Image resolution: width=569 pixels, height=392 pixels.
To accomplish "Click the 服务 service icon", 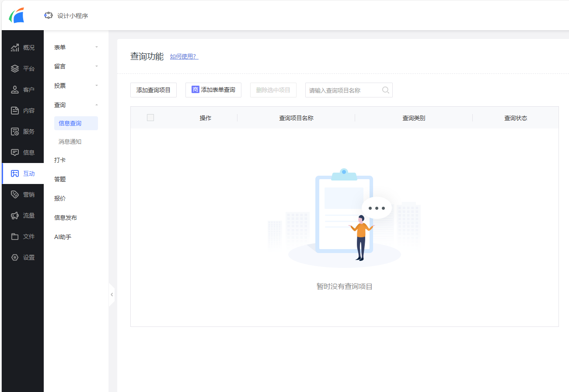I will pyautogui.click(x=15, y=132).
